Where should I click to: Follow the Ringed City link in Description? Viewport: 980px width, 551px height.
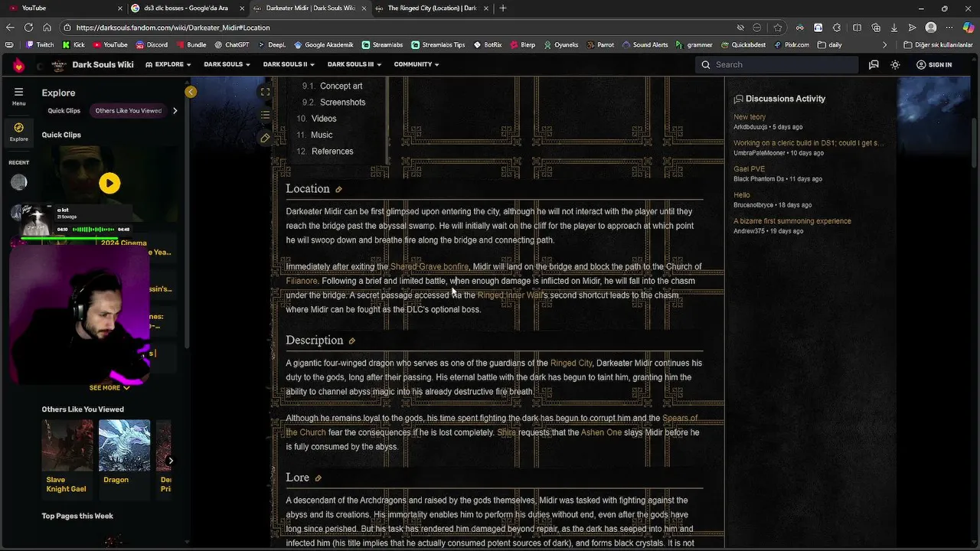pyautogui.click(x=571, y=364)
